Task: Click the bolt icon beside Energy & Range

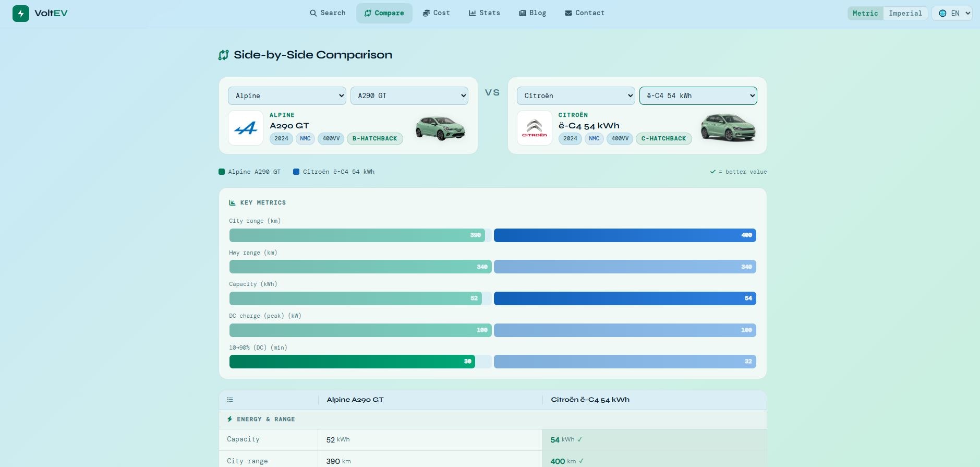Action: 229,419
